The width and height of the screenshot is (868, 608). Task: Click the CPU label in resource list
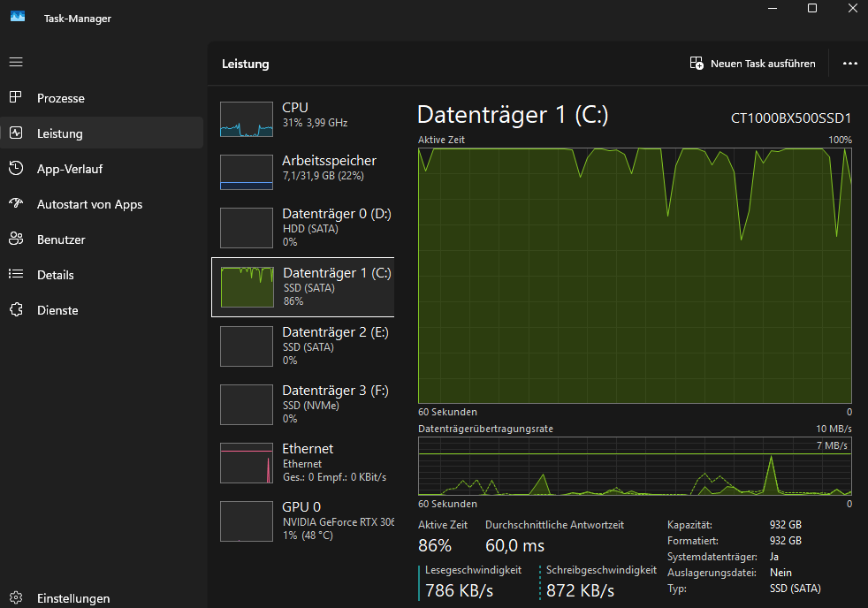pos(295,107)
